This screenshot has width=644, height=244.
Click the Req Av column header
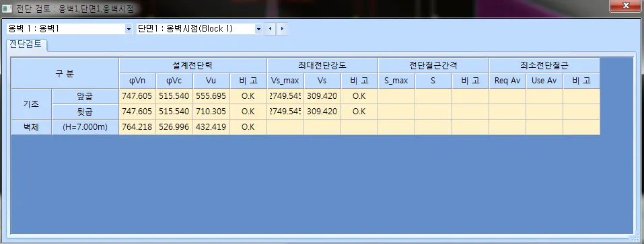(507, 81)
